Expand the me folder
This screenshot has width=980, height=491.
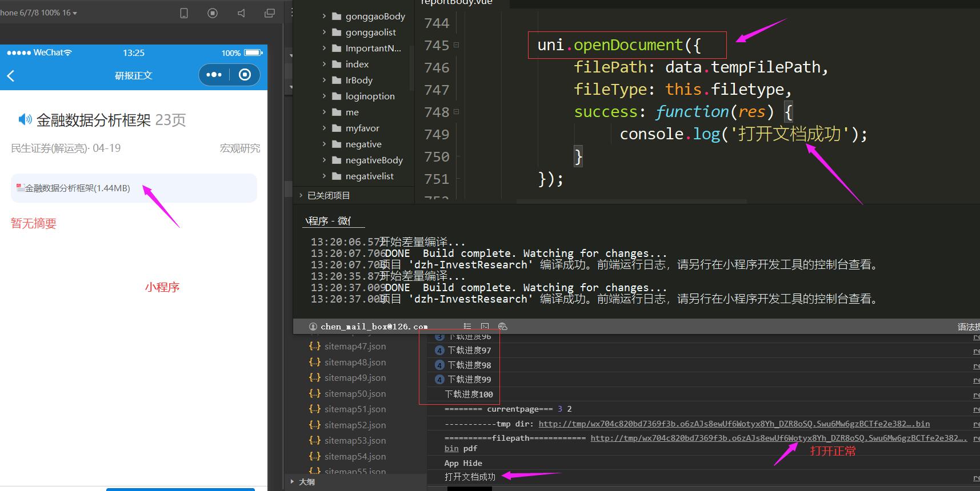click(x=324, y=112)
